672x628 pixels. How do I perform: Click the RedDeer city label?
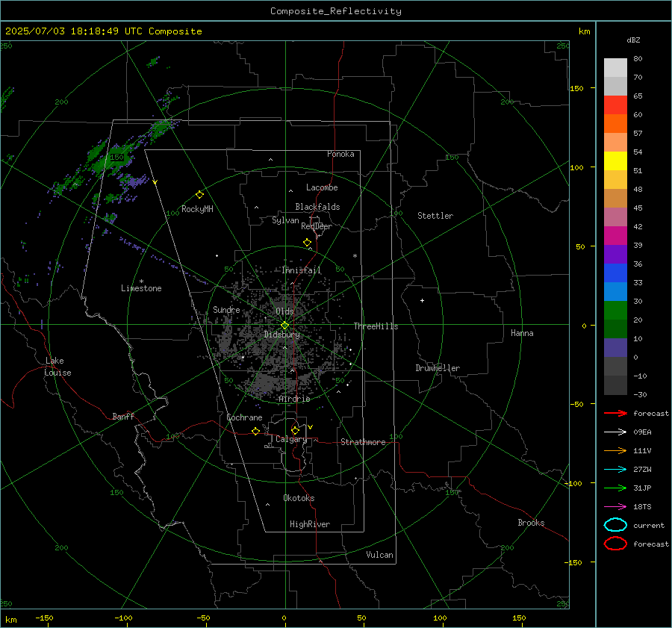point(317,226)
